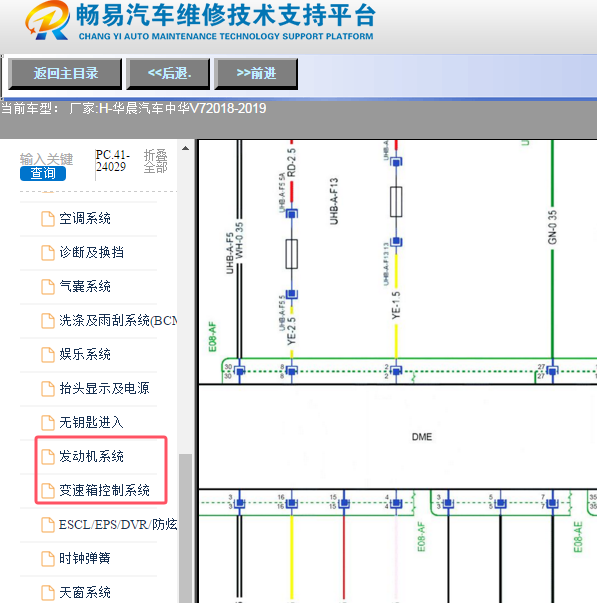
Task: Click document icon beside 天窗系统
Action: (x=48, y=592)
